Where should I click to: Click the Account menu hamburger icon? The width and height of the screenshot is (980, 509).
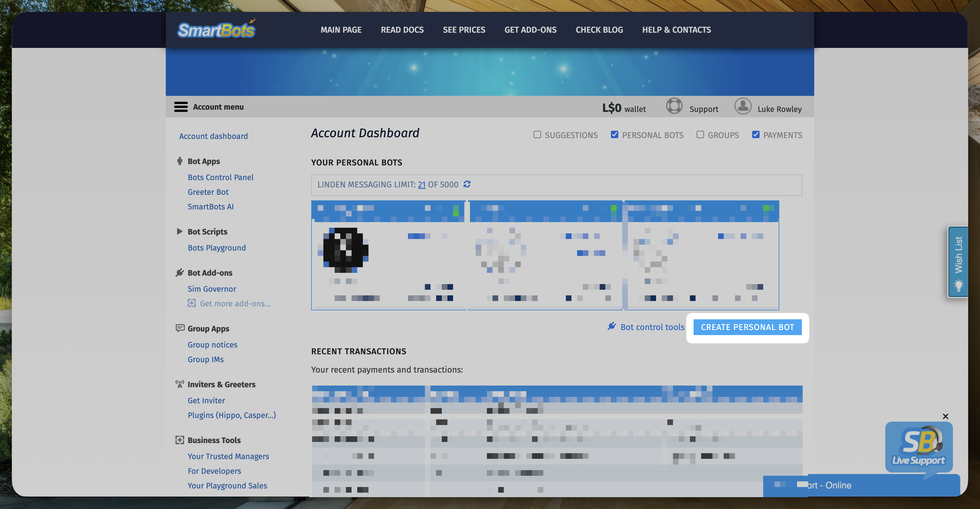click(x=181, y=107)
